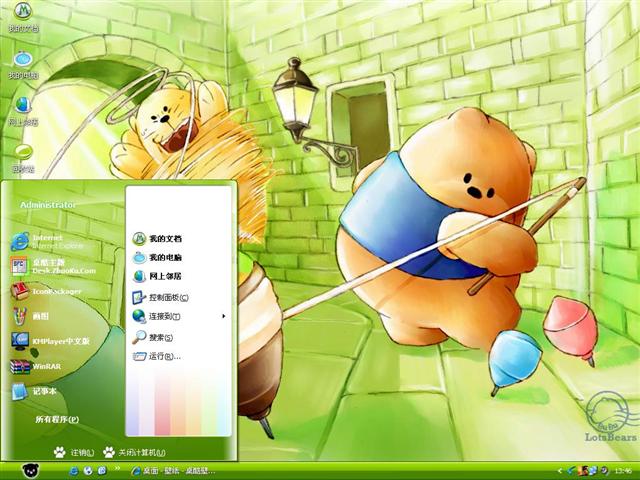
Task: Open the 我的电脑 desktop icon
Action: [23, 64]
